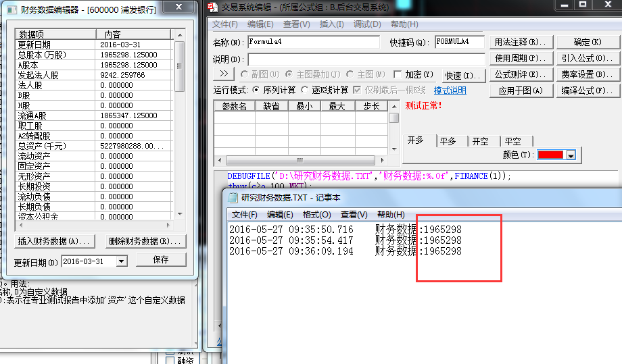
Task: Click into the 名称 input field
Action: (x=313, y=42)
